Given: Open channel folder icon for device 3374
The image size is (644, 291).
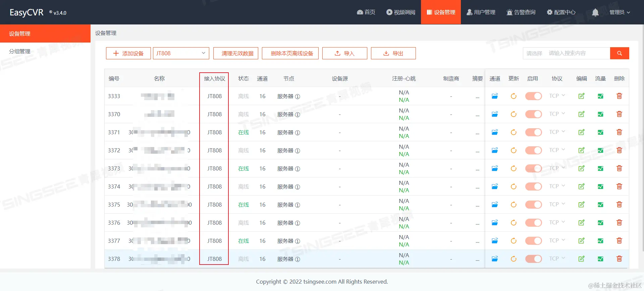Looking at the screenshot, I should [495, 187].
